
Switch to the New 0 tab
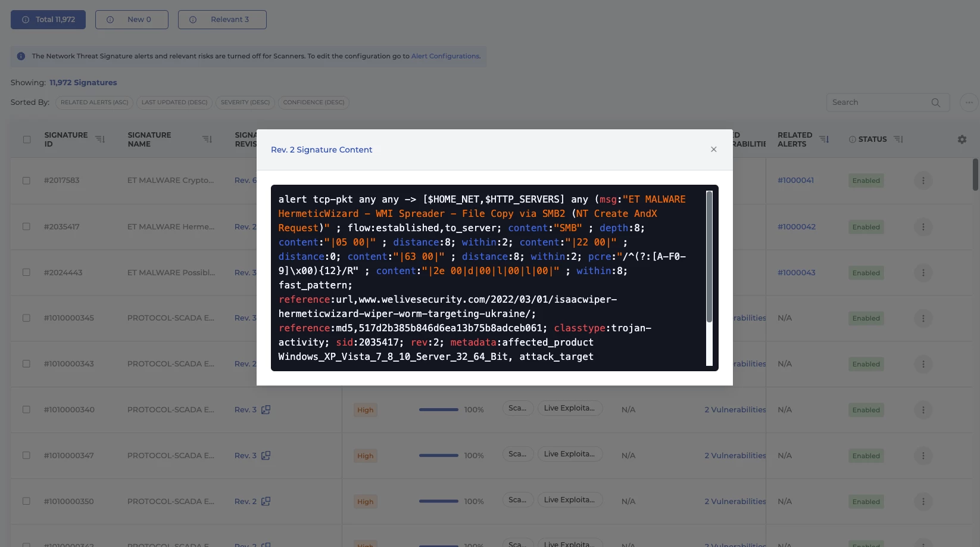pos(132,20)
